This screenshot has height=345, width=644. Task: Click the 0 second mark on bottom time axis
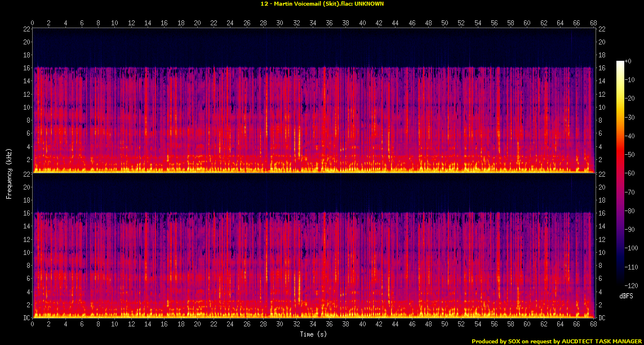point(33,325)
